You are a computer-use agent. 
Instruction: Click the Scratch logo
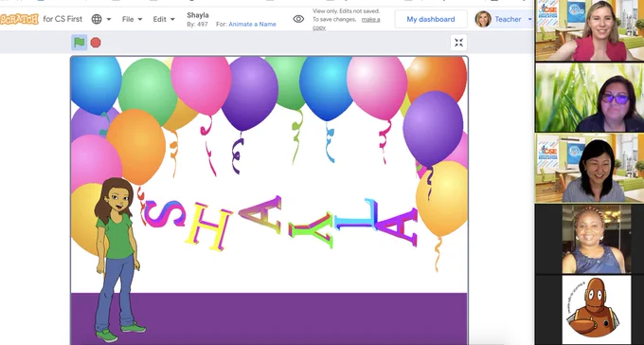point(19,19)
